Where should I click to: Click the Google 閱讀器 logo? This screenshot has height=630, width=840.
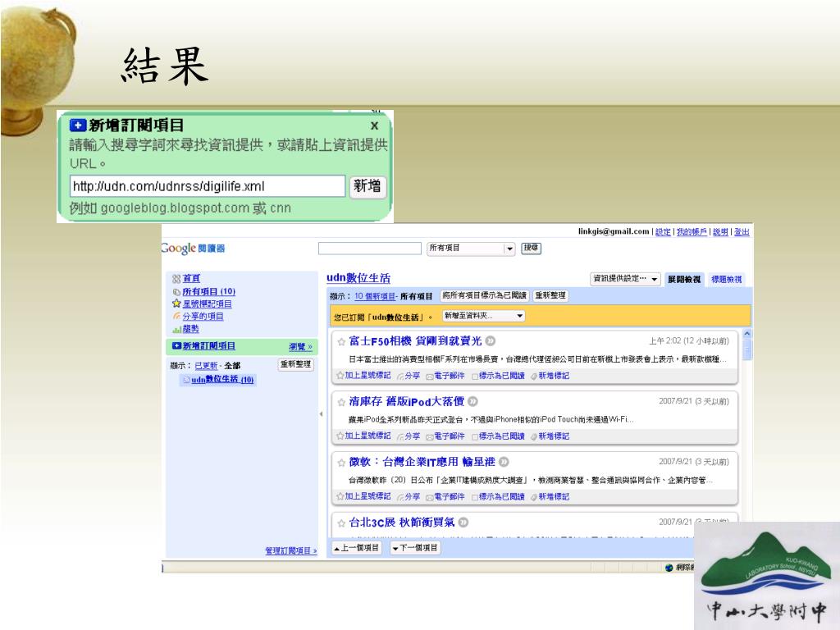point(194,248)
